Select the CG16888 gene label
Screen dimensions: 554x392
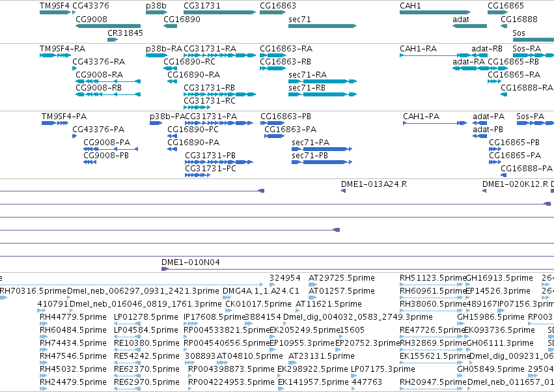pyautogui.click(x=519, y=19)
